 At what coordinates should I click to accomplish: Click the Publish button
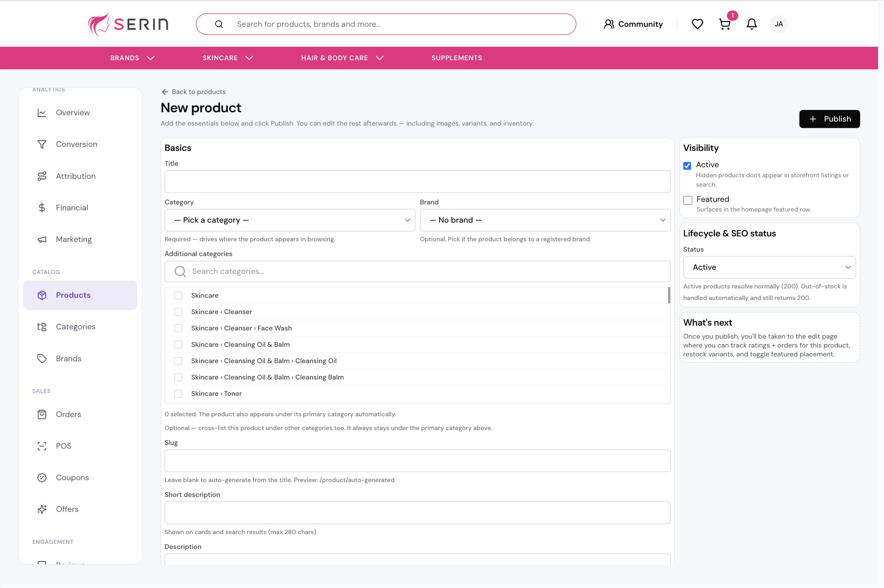point(829,119)
